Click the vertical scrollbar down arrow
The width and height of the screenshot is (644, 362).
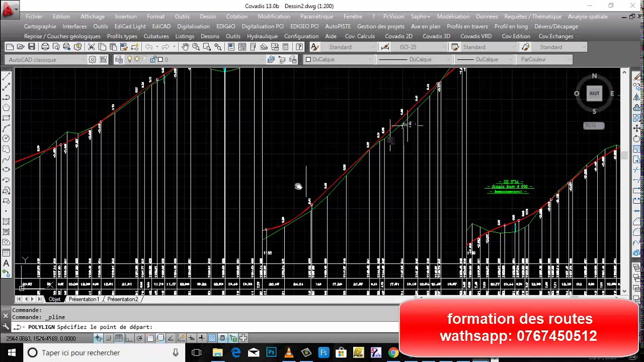coord(624,291)
